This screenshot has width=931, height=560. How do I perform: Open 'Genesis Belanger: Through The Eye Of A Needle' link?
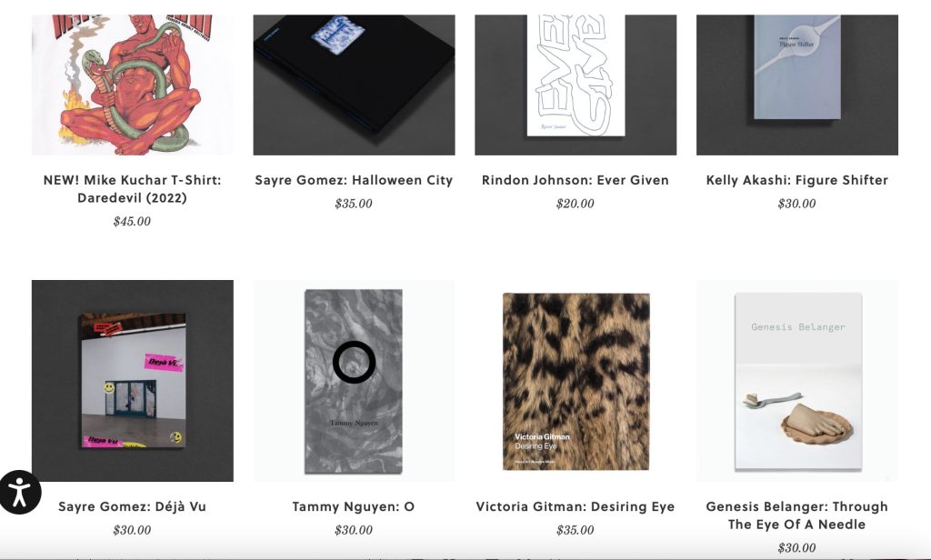pos(796,515)
